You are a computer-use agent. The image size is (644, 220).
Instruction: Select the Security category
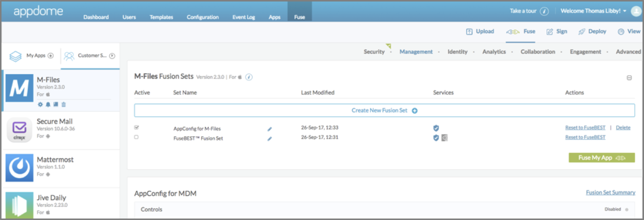pos(374,52)
